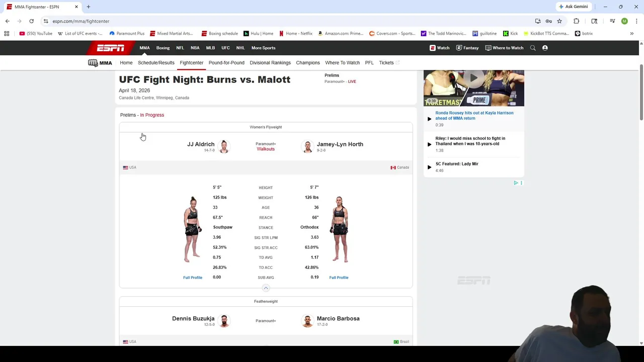644x362 pixels.
Task: Open Divisional Rankings page
Action: (270, 63)
